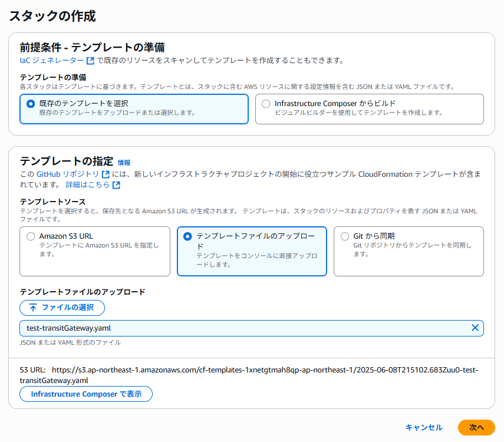The image size is (504, 442).
Task: Click 前提条件 - テンプレートの準備 heading
Action: [x=92, y=47]
